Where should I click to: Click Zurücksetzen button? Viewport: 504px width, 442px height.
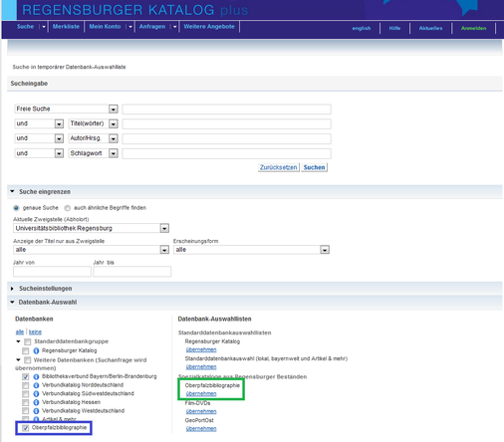click(x=279, y=167)
